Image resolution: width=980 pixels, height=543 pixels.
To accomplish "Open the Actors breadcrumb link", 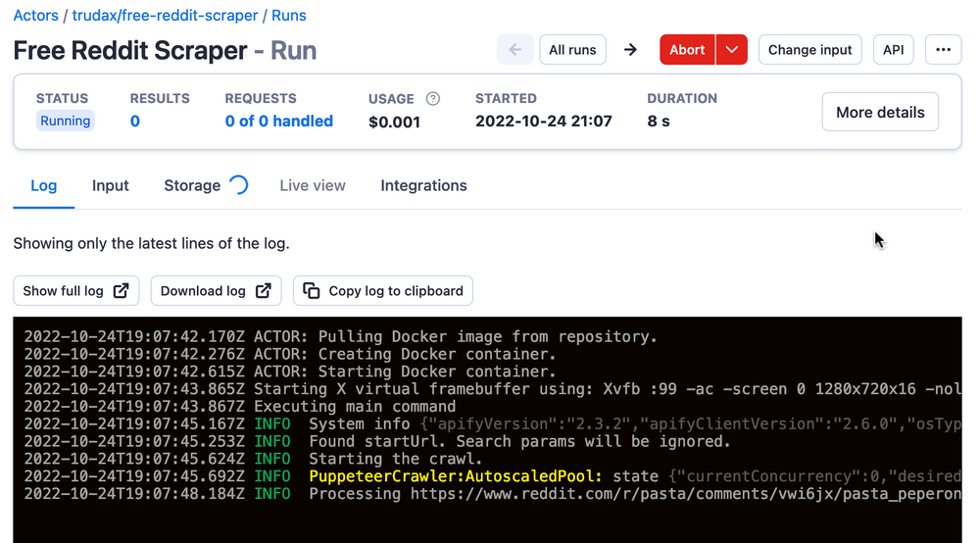I will [35, 16].
